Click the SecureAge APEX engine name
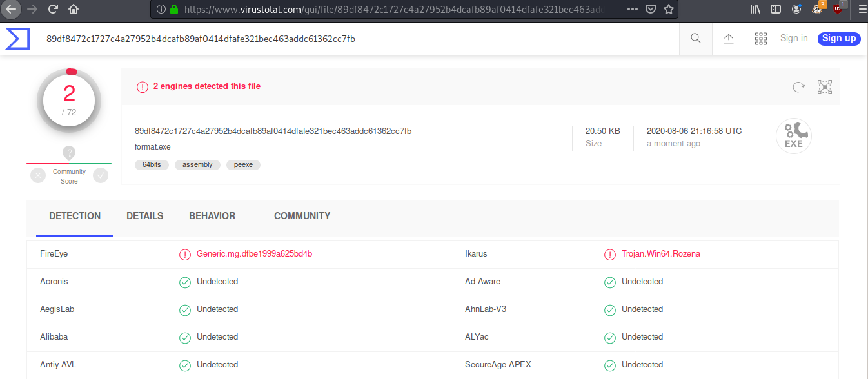The width and height of the screenshot is (868, 379). (x=498, y=365)
